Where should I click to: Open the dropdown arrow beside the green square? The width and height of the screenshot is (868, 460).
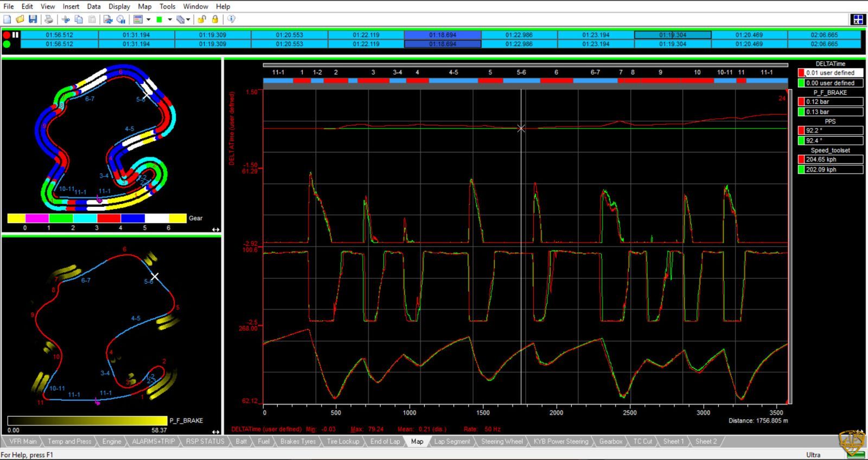[x=170, y=20]
